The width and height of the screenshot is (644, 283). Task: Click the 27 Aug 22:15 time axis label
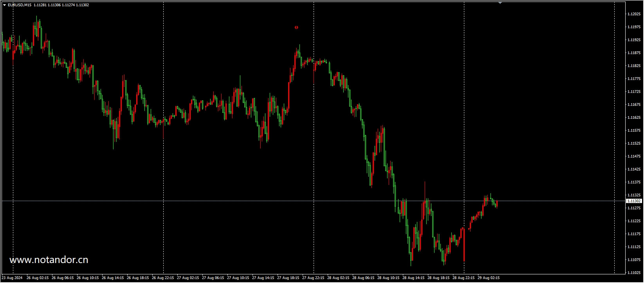313,278
